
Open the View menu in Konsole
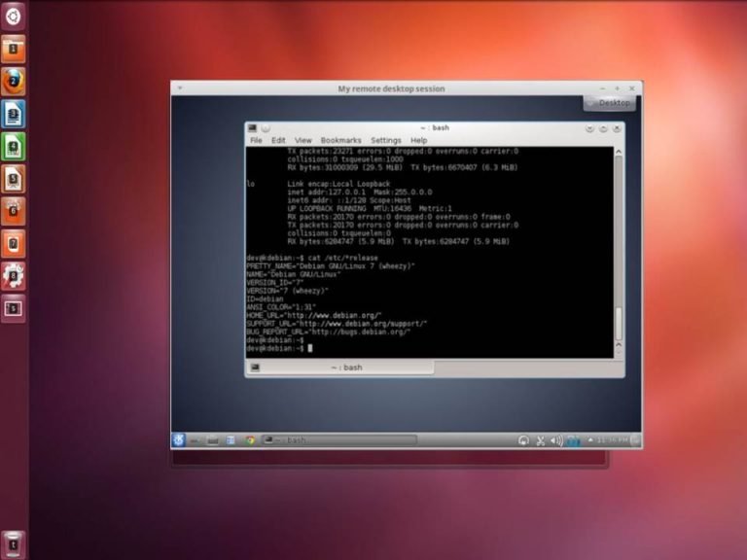pyautogui.click(x=302, y=140)
